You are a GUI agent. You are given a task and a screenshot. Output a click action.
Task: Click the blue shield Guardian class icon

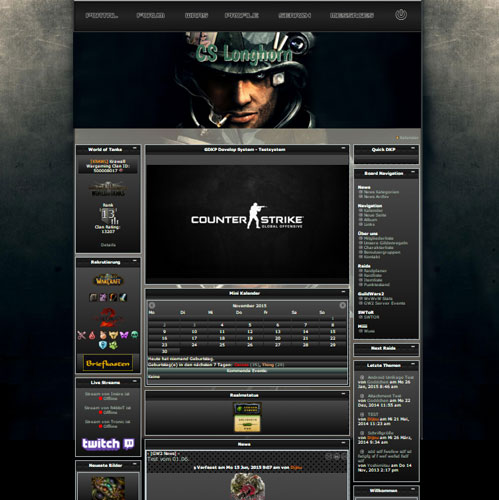coord(103,345)
